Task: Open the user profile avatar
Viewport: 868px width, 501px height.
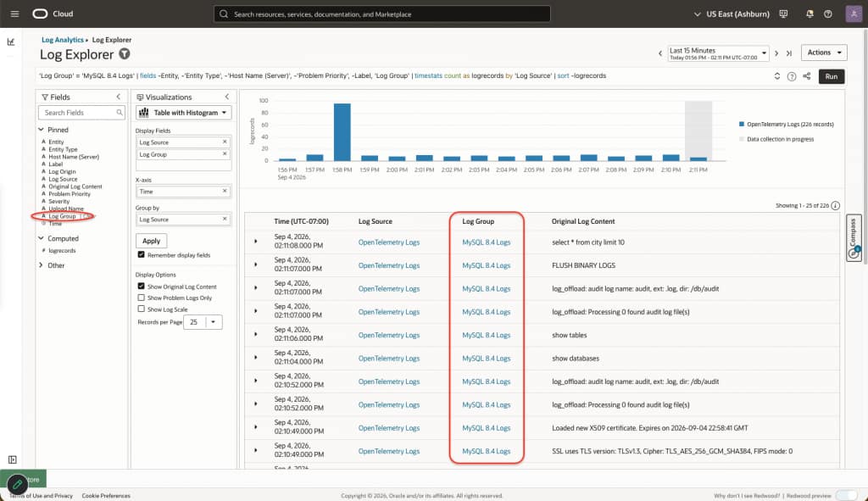Action: [854, 14]
